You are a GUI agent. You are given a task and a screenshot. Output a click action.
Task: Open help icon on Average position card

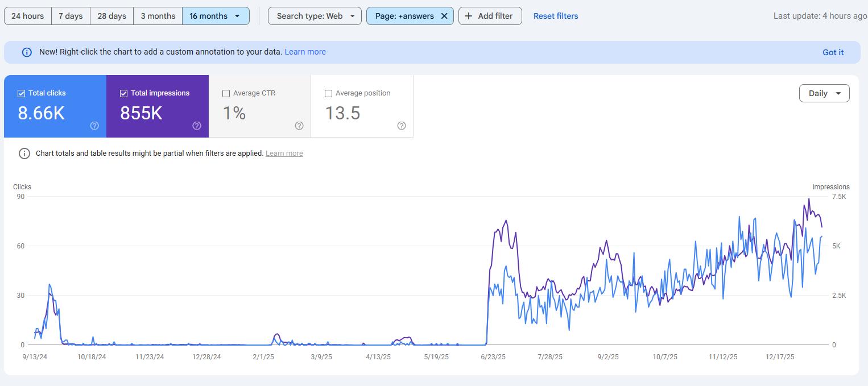point(402,126)
